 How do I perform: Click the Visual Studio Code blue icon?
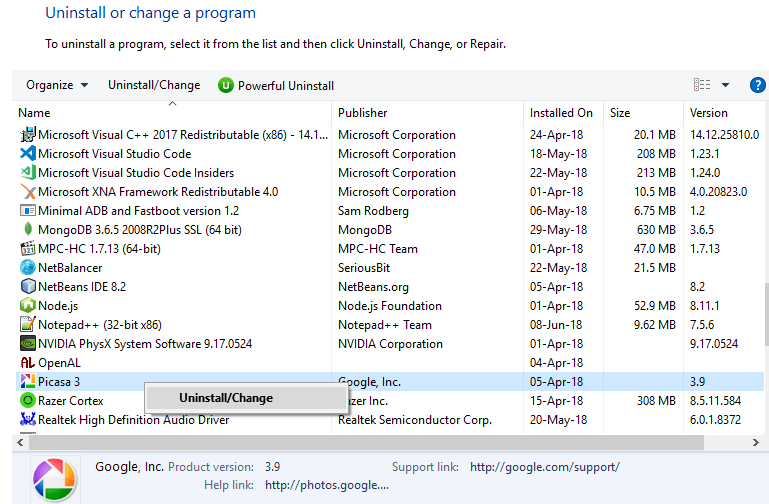(28, 153)
